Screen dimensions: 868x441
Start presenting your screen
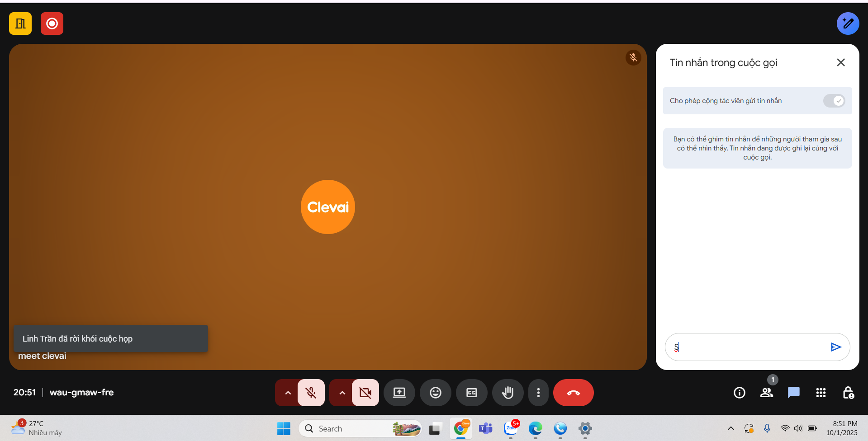(399, 393)
